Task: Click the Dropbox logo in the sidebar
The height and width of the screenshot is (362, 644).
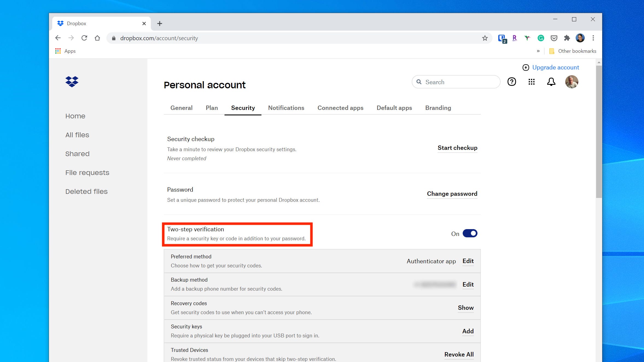Action: (x=72, y=82)
